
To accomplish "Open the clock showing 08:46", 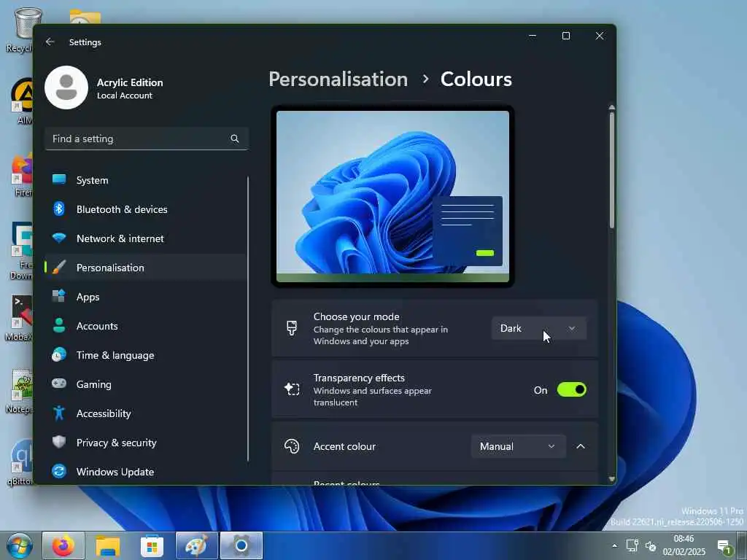I will click(684, 545).
